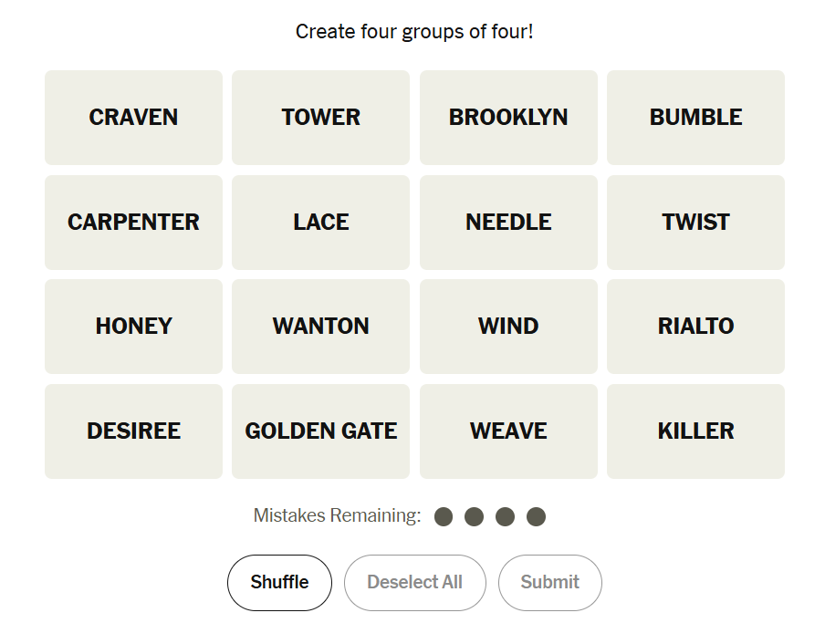Screen dimensions: 825x644
Task: Choose the BUMBLE word tile
Action: [695, 118]
